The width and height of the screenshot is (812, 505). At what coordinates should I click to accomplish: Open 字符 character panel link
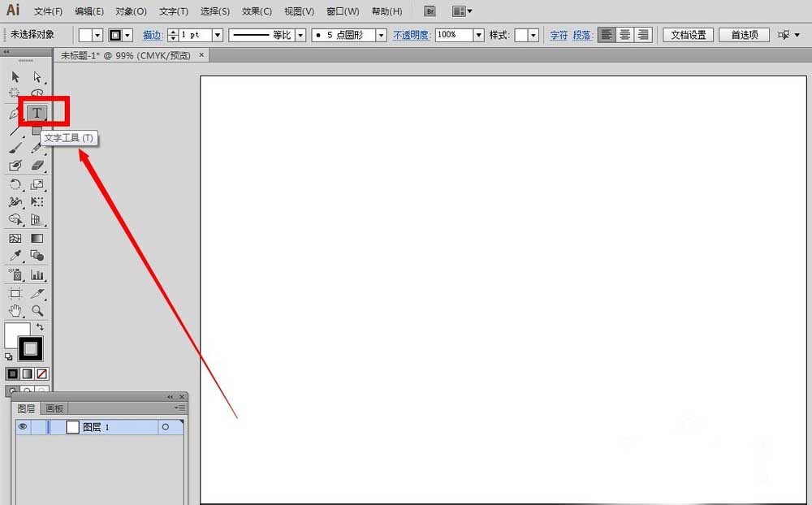pyautogui.click(x=559, y=35)
